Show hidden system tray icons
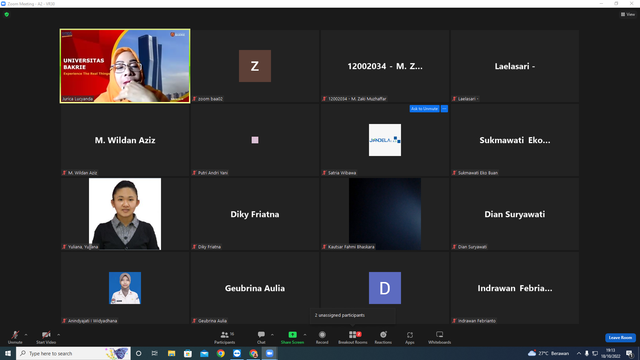This screenshot has width=640, height=360. [579, 353]
